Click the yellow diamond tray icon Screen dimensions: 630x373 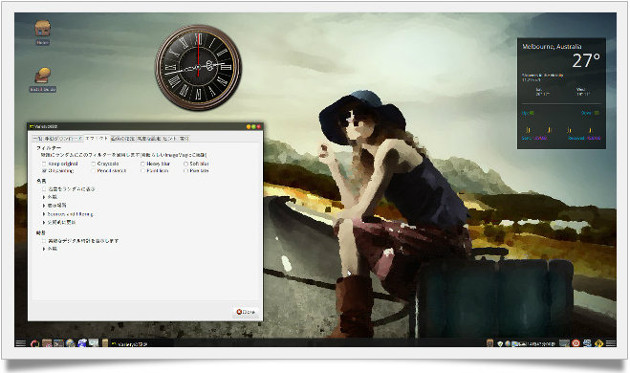pos(599,343)
